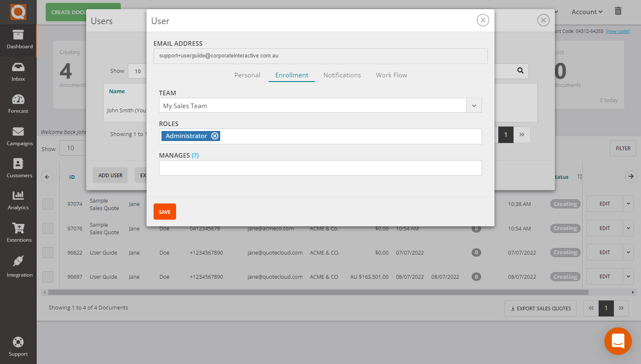Select the checkbox for document 96622
The height and width of the screenshot is (364, 641).
[x=48, y=253]
